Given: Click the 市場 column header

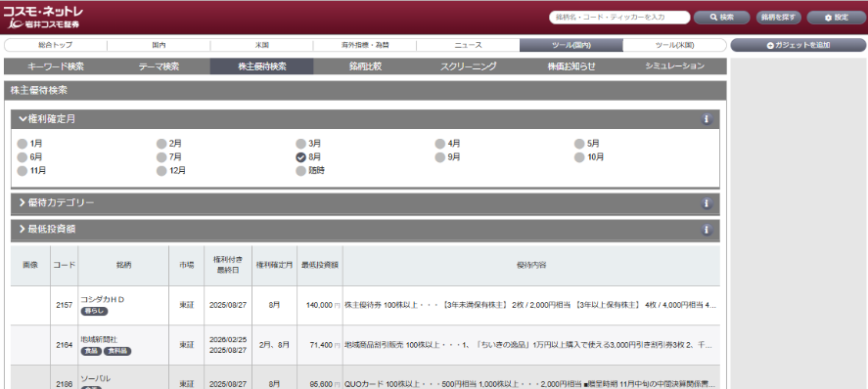Looking at the screenshot, I should [187, 266].
